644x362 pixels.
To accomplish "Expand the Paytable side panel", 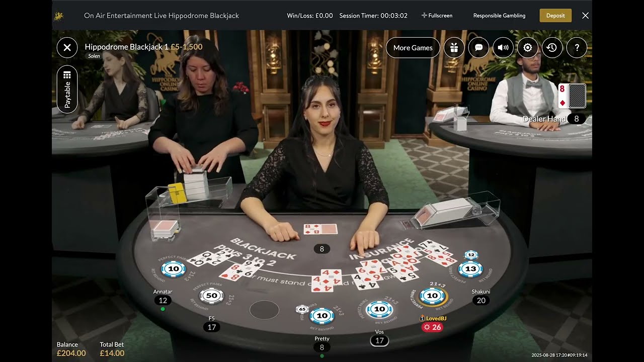I will [x=67, y=89].
